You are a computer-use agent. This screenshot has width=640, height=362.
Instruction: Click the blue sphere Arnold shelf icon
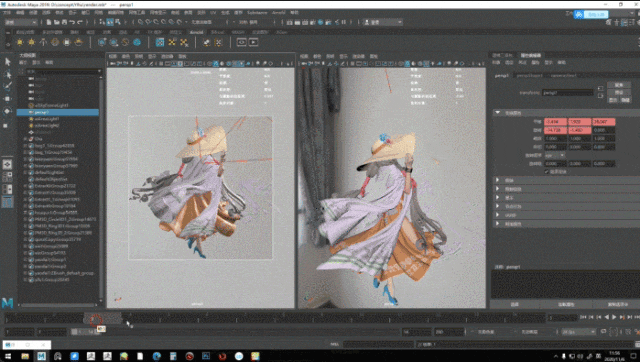pyautogui.click(x=137, y=42)
